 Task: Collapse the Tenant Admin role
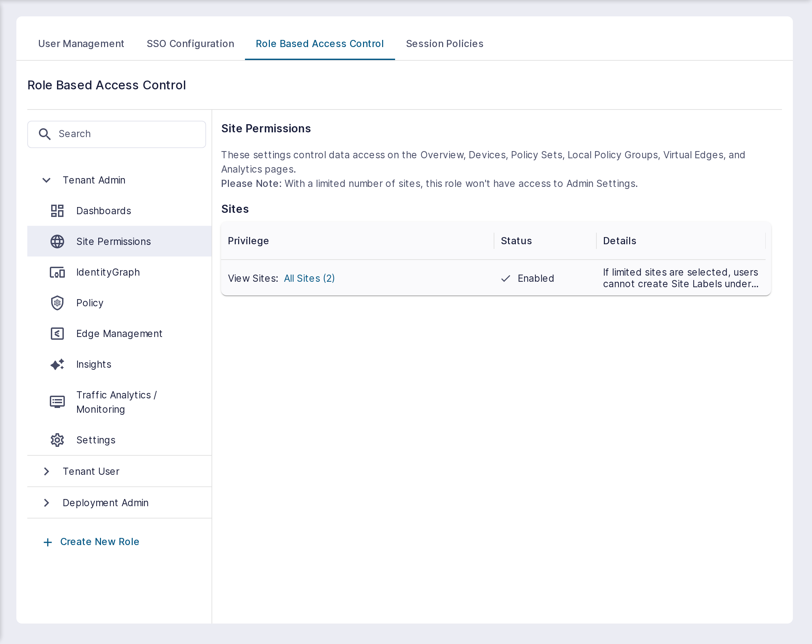[46, 180]
